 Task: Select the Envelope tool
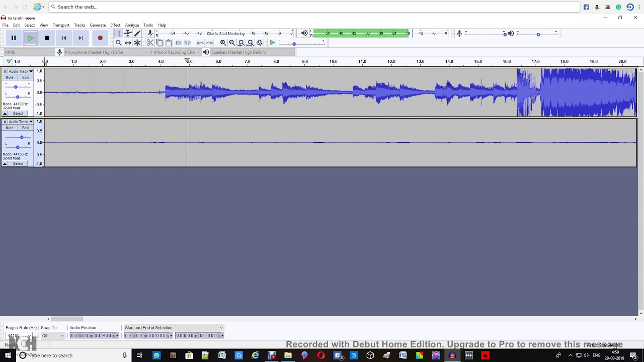128,33
